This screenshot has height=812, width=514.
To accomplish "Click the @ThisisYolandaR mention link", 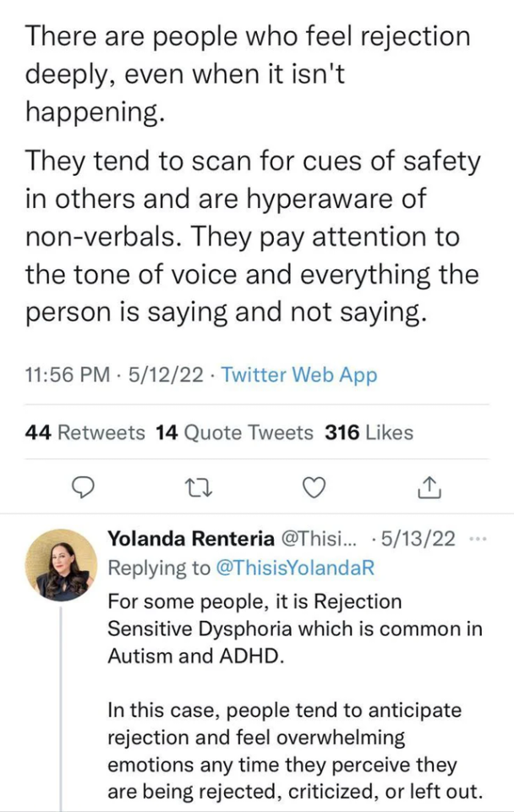I will 294,568.
